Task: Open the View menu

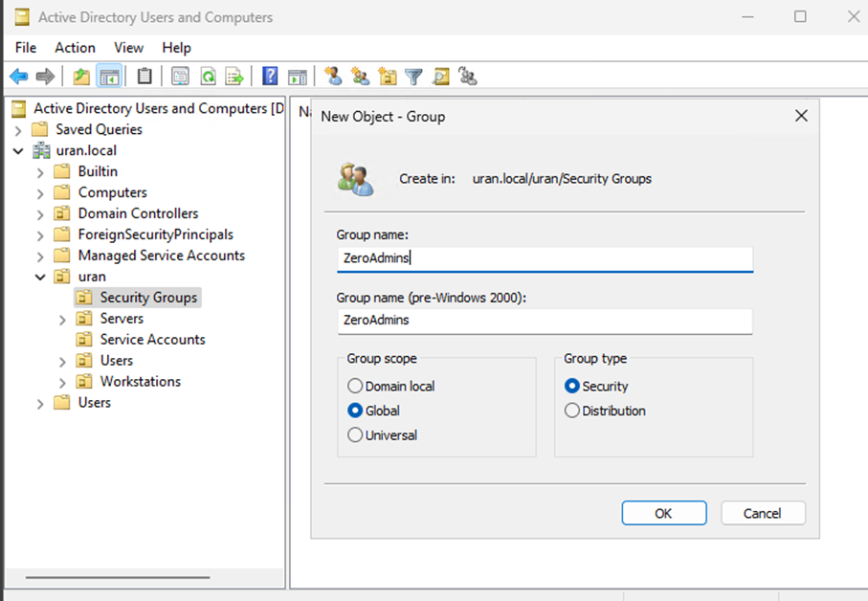Action: (128, 48)
